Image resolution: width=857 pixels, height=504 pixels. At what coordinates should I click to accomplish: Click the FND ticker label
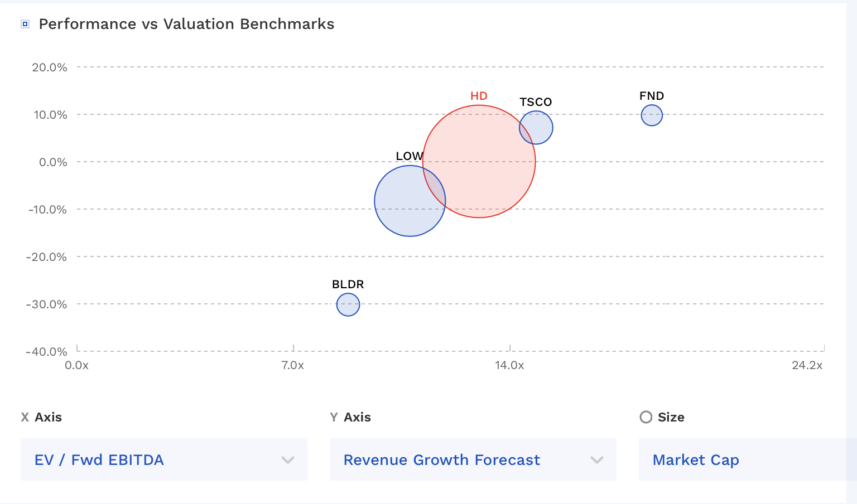(652, 96)
